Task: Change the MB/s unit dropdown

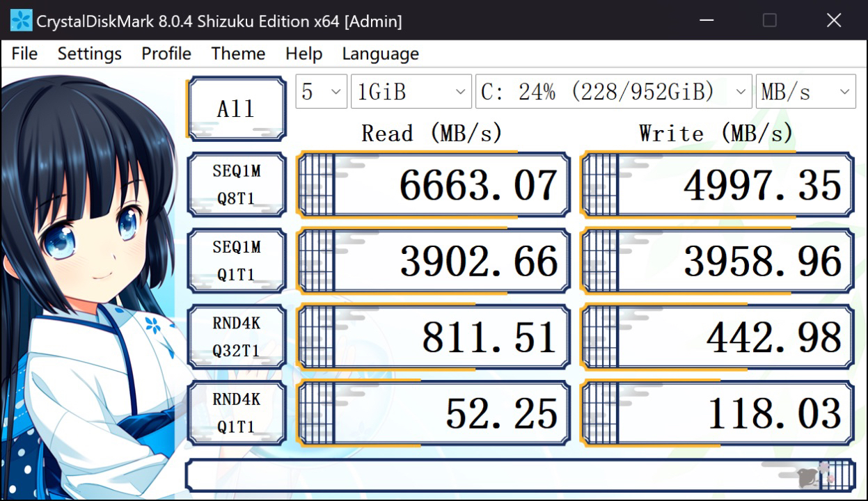Action: 805,92
